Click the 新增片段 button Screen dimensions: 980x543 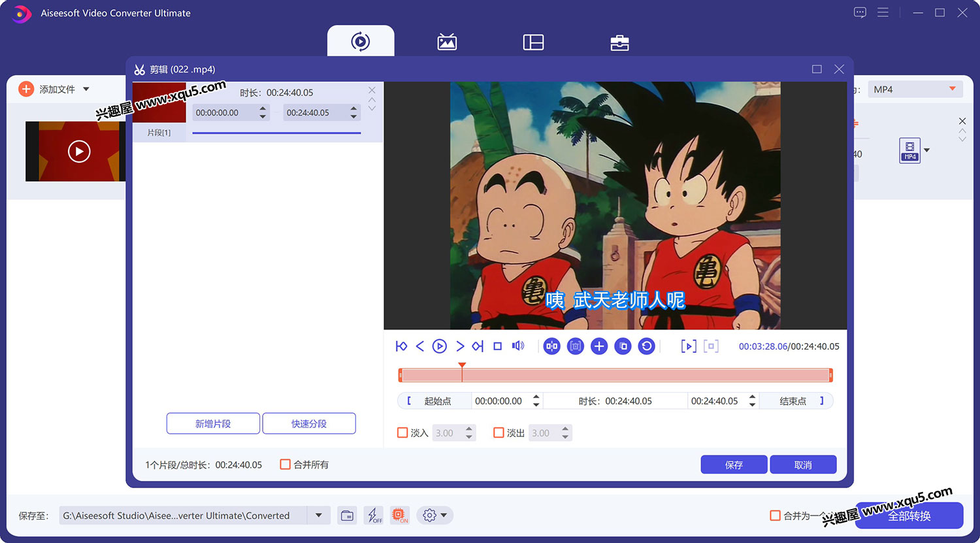pos(213,423)
